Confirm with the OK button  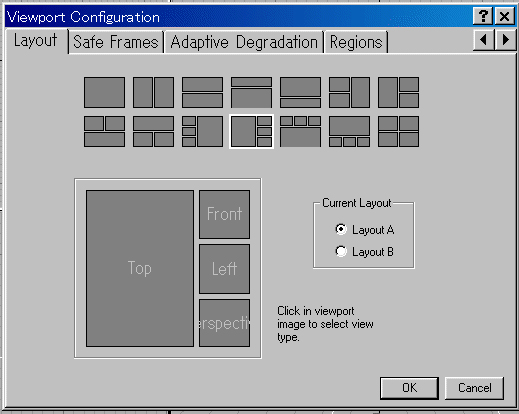click(409, 388)
